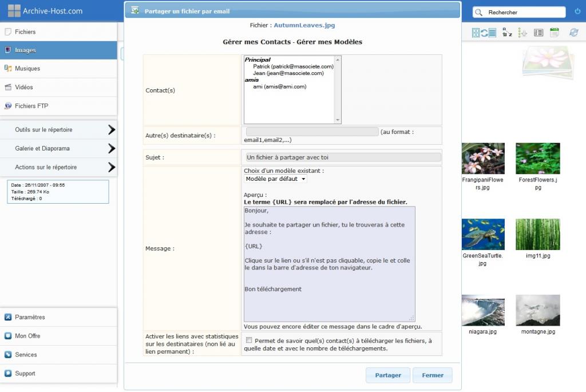Click the details list view icon
The image size is (586, 392).
(x=538, y=33)
